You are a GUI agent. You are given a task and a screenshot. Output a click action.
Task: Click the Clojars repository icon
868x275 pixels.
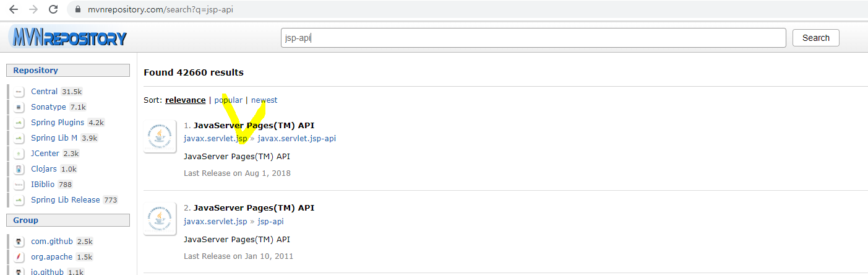[x=19, y=169]
